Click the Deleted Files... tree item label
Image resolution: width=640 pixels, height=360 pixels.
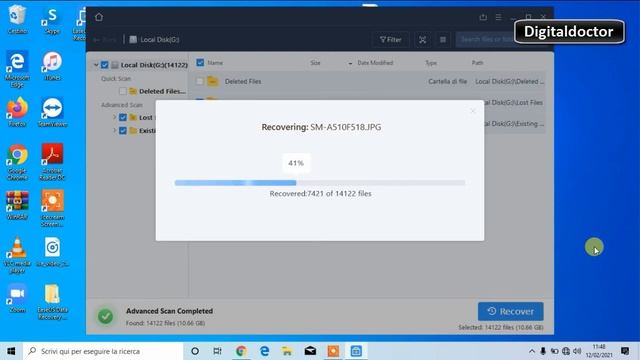(x=162, y=91)
